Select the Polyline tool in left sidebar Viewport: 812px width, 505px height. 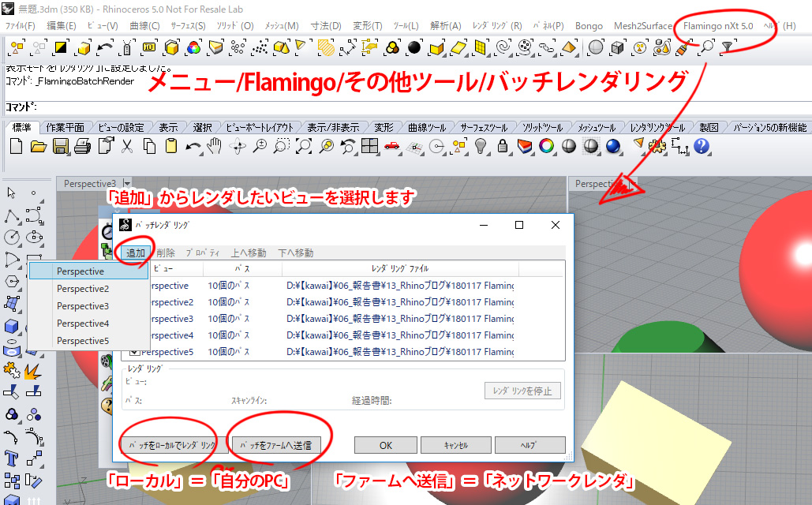12,216
